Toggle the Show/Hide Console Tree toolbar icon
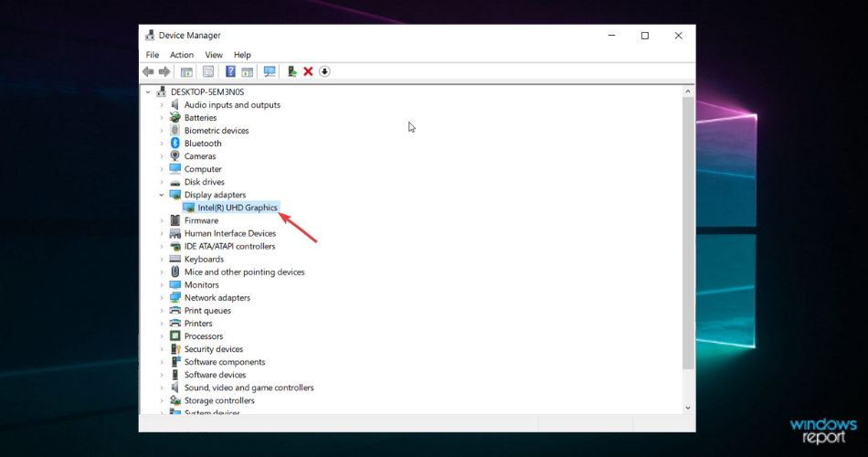This screenshot has height=457, width=868. (x=186, y=71)
